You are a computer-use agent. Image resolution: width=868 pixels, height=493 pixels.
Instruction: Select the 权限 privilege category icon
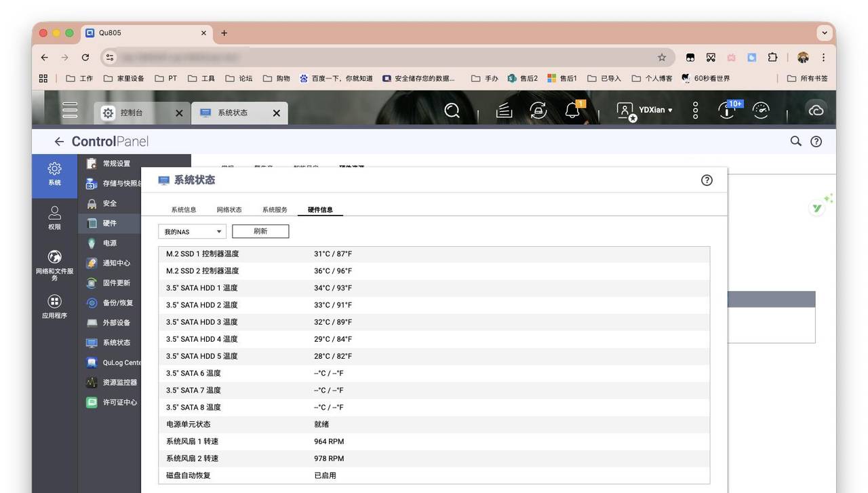[54, 218]
